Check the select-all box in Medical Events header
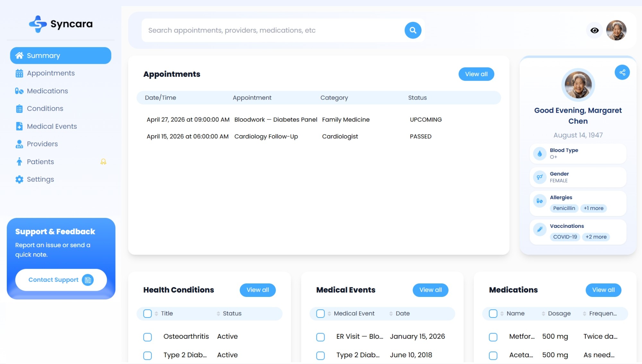The height and width of the screenshot is (364, 642). click(320, 314)
